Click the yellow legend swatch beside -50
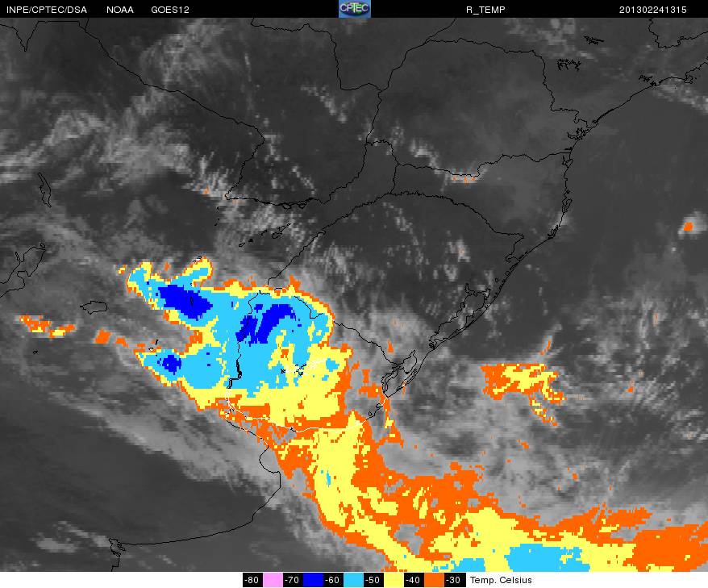Viewport: 708px width, 588px height. tap(394, 580)
